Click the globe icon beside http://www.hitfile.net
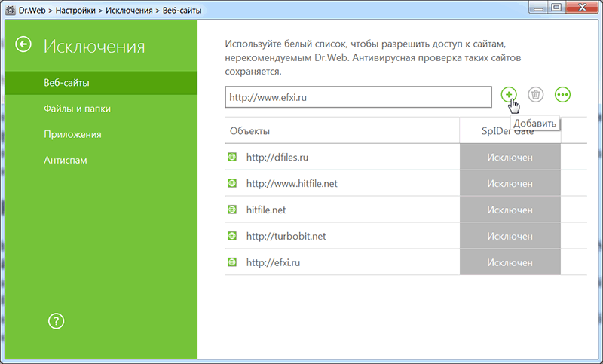Viewport: 603px width, 364px height. [232, 184]
